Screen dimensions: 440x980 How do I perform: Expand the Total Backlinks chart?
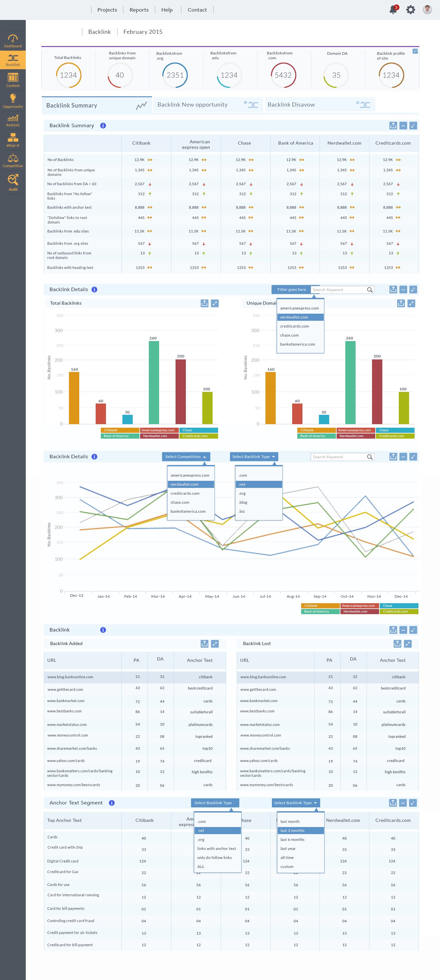[215, 303]
